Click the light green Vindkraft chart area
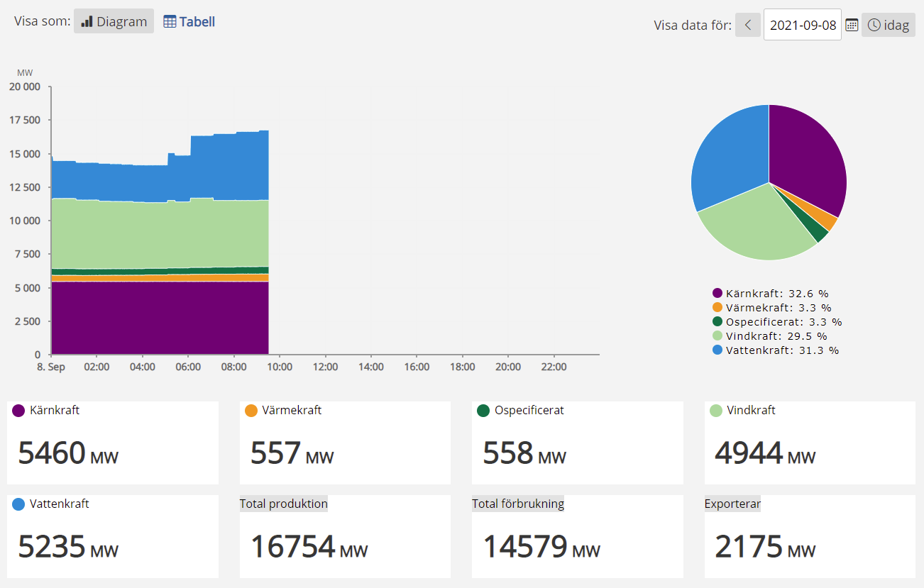Screen dimensions: 924x588 pyautogui.click(x=160, y=235)
